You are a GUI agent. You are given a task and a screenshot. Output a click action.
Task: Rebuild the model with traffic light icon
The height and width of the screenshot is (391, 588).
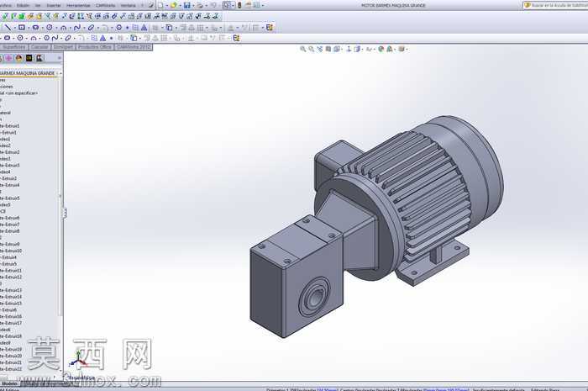[x=239, y=5]
